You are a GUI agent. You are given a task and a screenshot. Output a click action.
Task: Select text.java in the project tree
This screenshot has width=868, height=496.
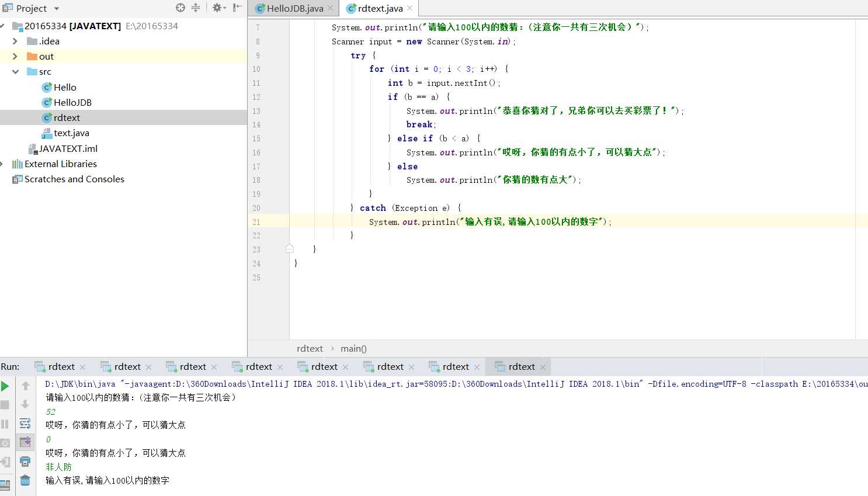point(71,133)
